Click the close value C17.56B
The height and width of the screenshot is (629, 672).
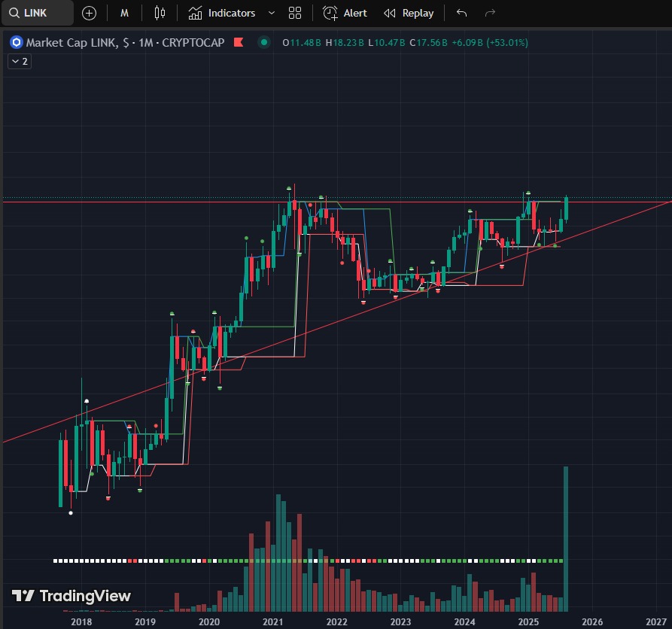click(428, 42)
